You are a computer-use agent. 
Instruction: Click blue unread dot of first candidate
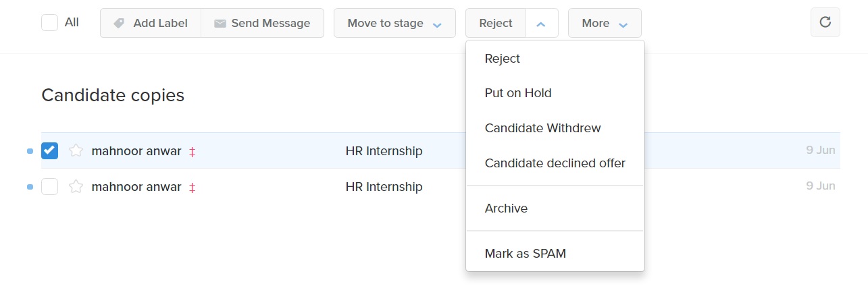pyautogui.click(x=30, y=151)
